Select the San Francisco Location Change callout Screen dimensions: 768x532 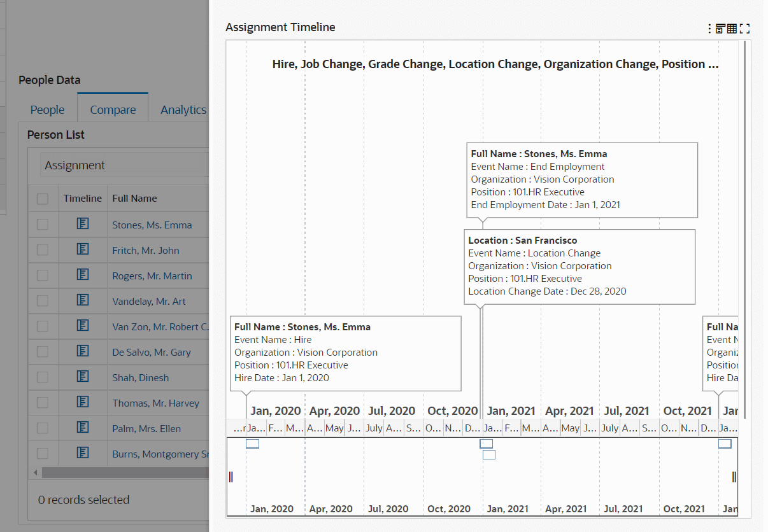580,267
